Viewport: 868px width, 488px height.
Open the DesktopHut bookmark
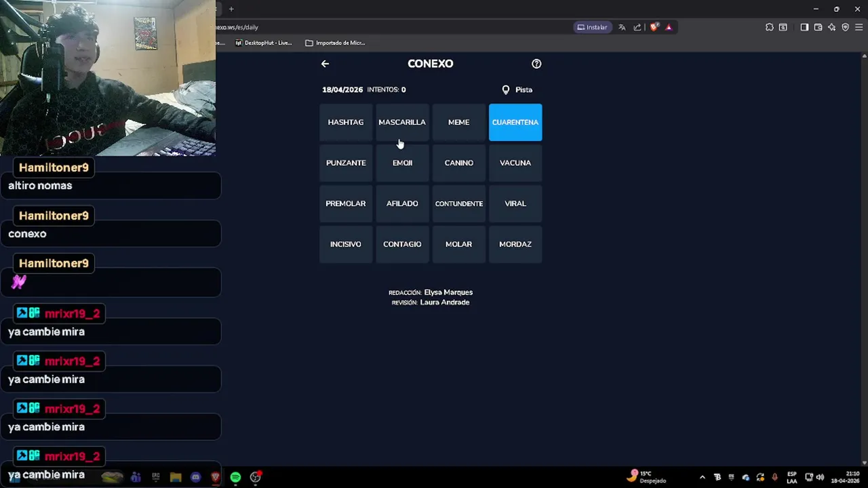264,43
